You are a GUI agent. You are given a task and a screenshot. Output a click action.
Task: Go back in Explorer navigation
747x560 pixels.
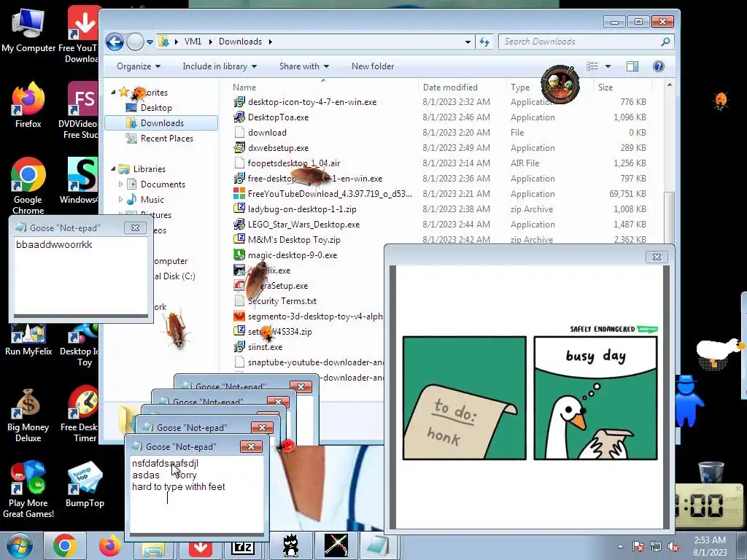[115, 42]
